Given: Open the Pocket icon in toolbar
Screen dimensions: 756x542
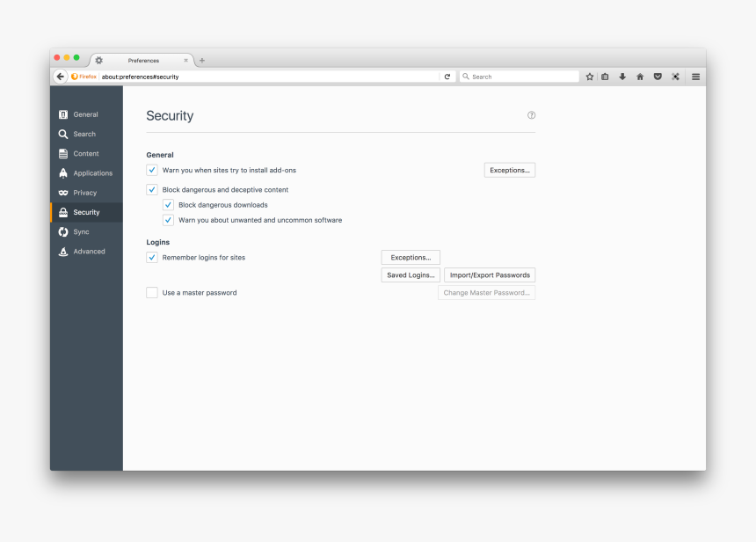Looking at the screenshot, I should [658, 77].
